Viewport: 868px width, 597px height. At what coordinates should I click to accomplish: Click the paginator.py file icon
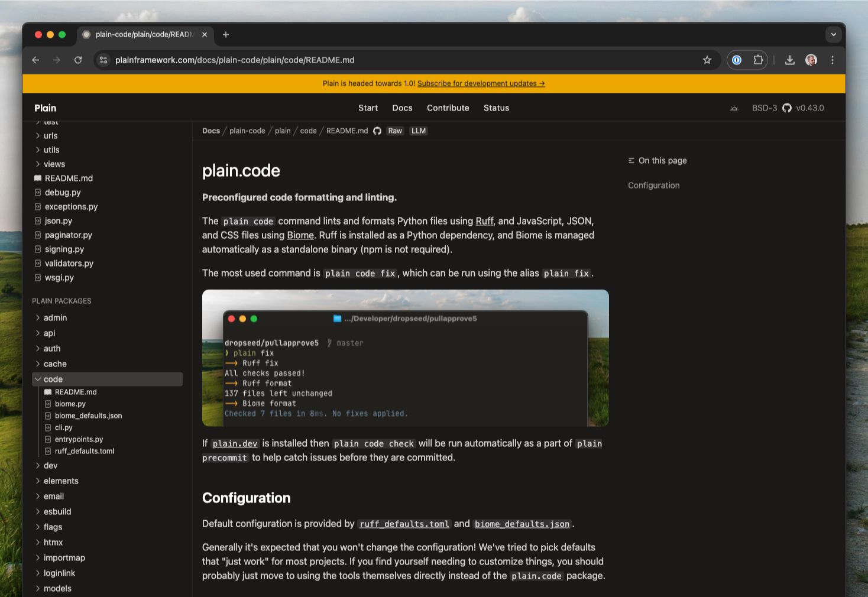pos(38,235)
